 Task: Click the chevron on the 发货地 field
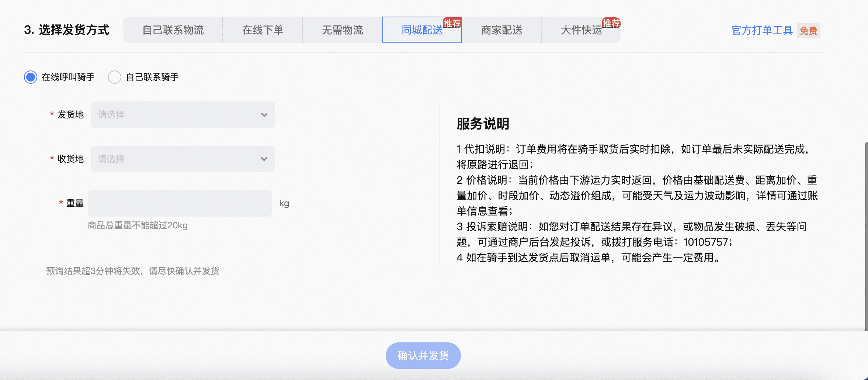click(x=264, y=114)
